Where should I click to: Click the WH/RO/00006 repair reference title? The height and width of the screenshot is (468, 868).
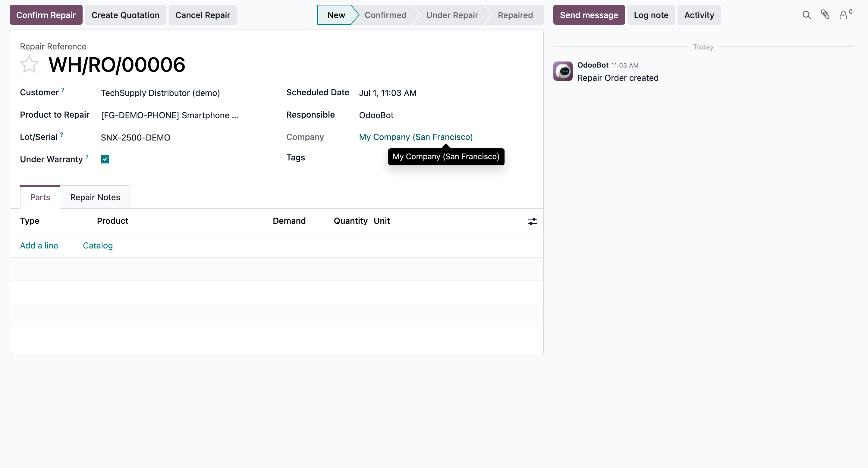point(117,65)
